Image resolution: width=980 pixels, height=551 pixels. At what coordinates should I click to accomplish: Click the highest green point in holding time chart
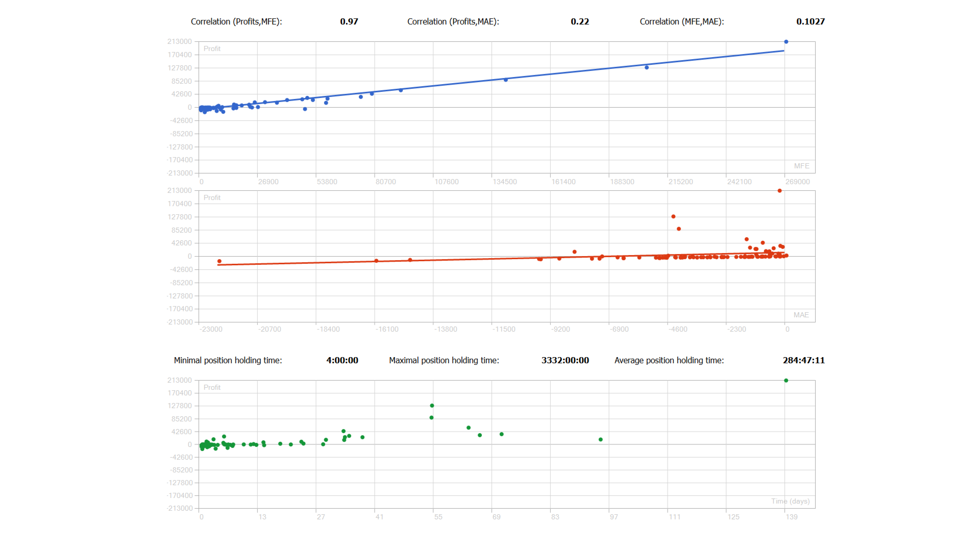(x=786, y=381)
